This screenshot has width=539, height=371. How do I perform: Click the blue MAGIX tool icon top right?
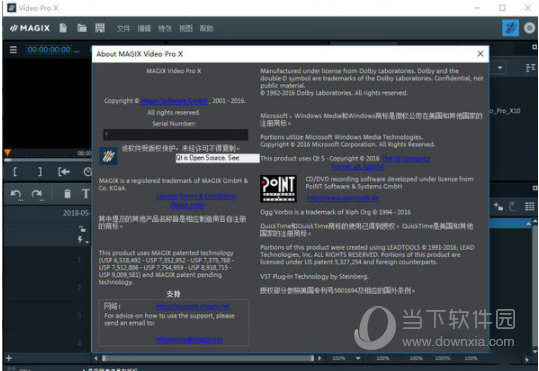510,28
